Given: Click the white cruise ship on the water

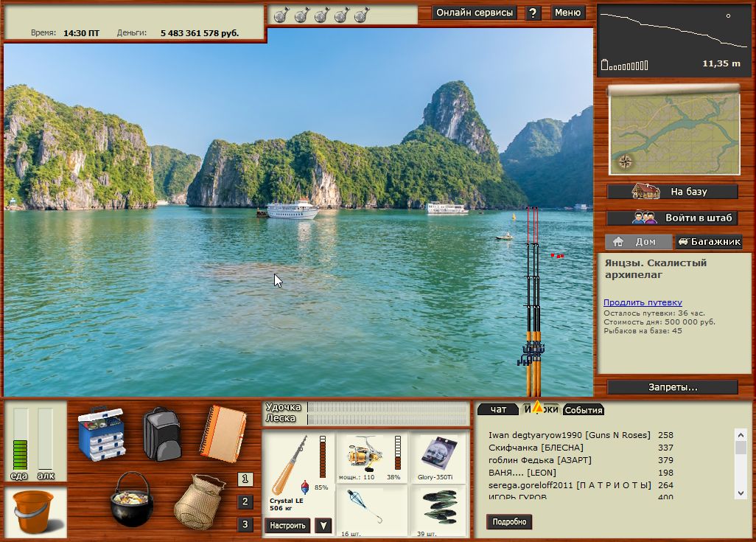Looking at the screenshot, I should pos(292,209).
